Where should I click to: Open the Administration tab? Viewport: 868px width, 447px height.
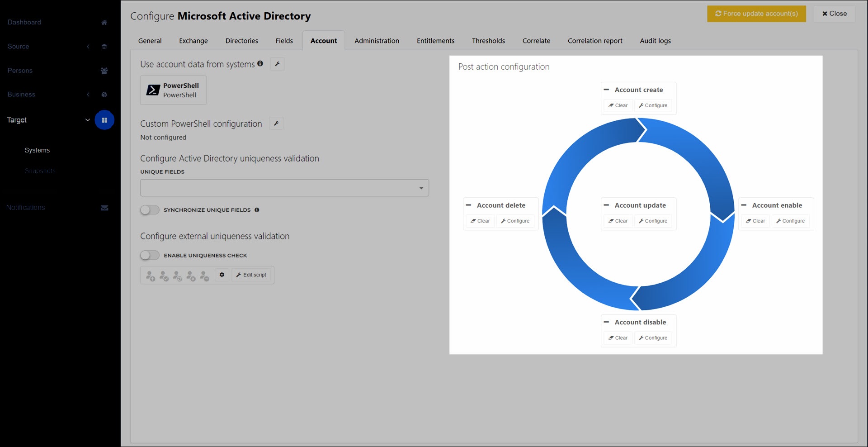(x=377, y=41)
